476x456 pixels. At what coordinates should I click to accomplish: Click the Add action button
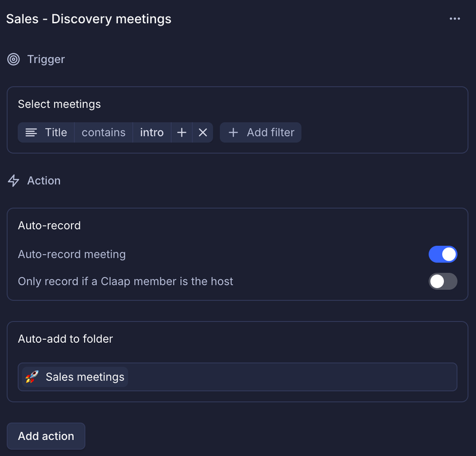click(x=46, y=436)
